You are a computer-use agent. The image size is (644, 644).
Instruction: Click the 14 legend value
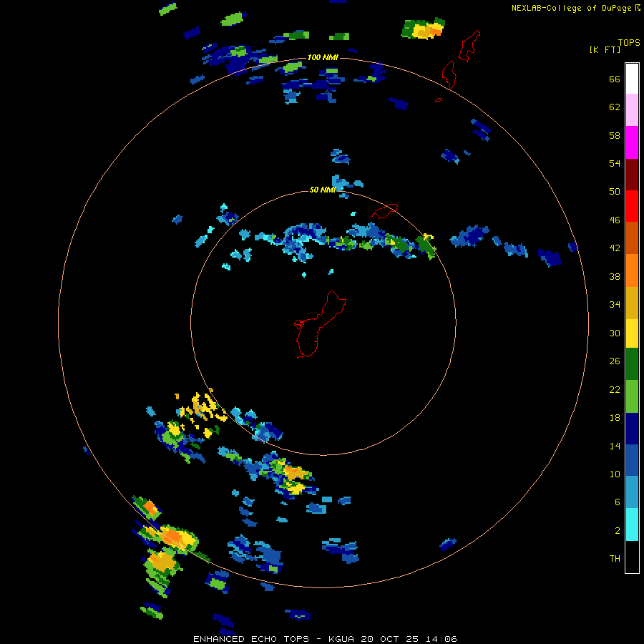(615, 446)
